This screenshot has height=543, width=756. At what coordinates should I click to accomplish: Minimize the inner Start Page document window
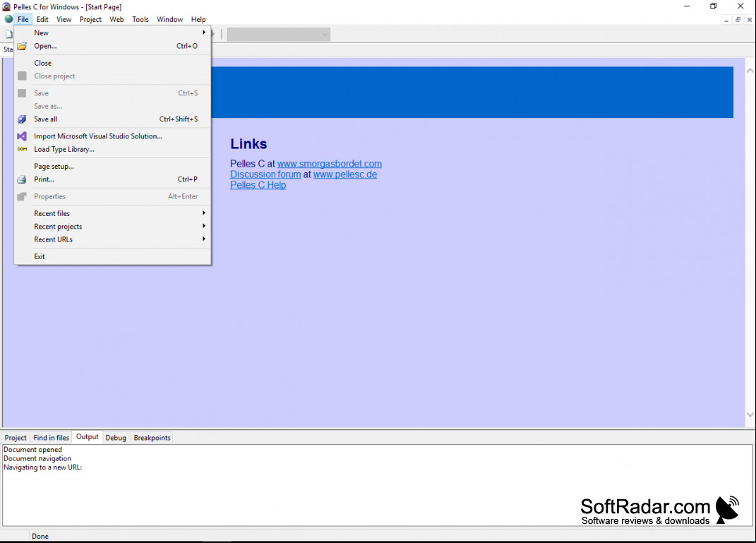point(726,20)
